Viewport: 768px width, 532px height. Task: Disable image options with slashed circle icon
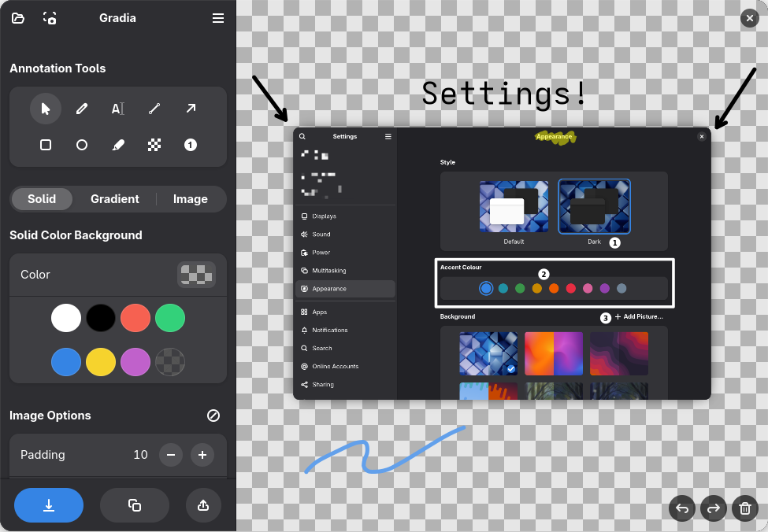213,416
